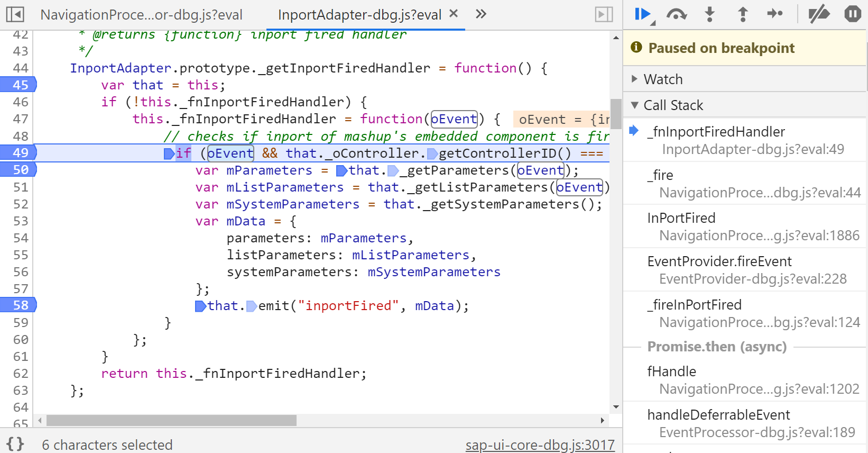
Task: Resume script execution
Action: 643,14
